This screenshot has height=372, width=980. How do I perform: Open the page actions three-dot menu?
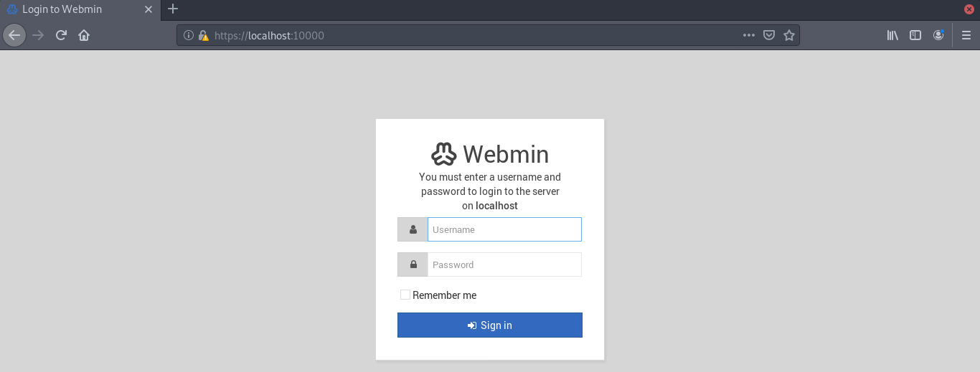click(749, 35)
